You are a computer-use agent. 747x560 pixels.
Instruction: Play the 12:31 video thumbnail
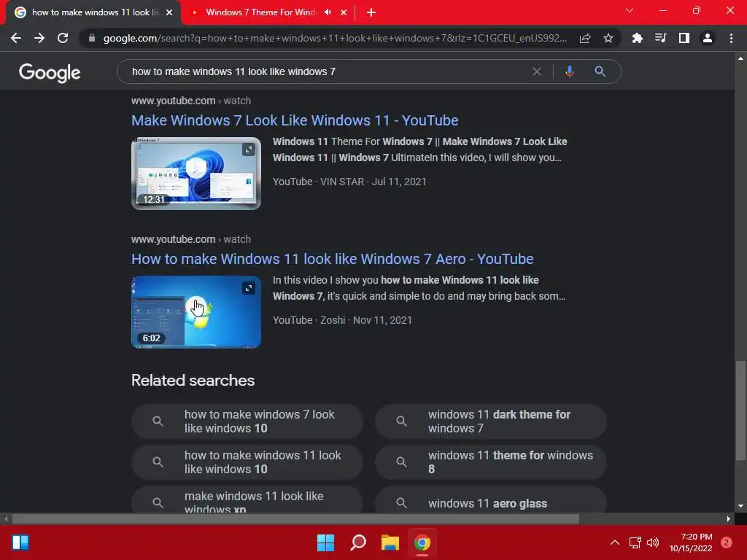(196, 174)
